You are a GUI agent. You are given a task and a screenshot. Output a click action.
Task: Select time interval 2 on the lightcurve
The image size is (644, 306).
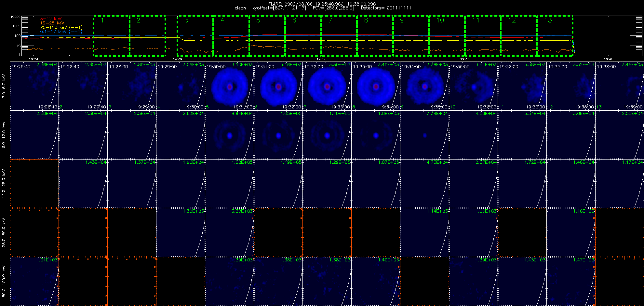147,36
